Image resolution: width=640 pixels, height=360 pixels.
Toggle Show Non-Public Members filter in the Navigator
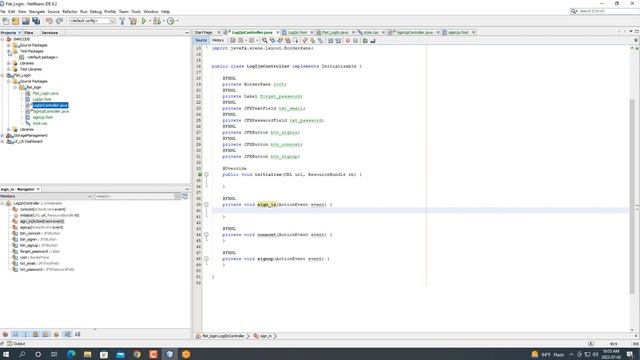click(x=36, y=334)
